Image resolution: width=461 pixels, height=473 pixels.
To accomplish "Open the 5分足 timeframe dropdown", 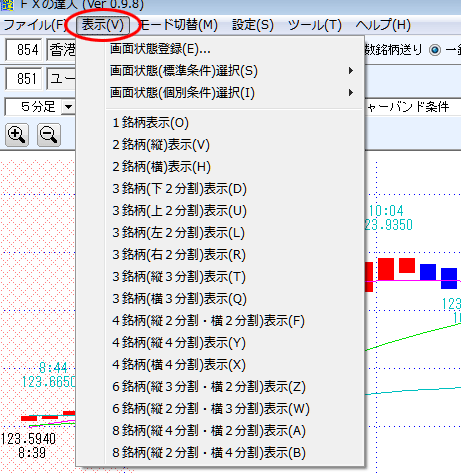I will coord(69,107).
